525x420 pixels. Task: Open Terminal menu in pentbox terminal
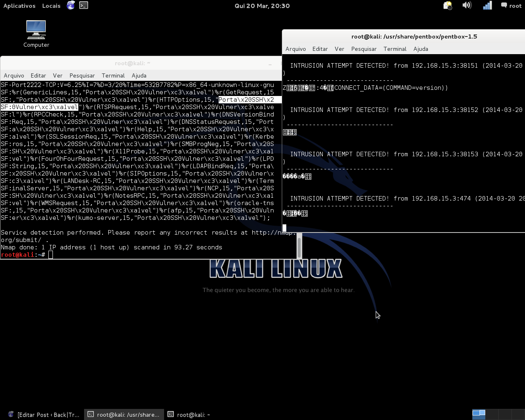point(395,49)
